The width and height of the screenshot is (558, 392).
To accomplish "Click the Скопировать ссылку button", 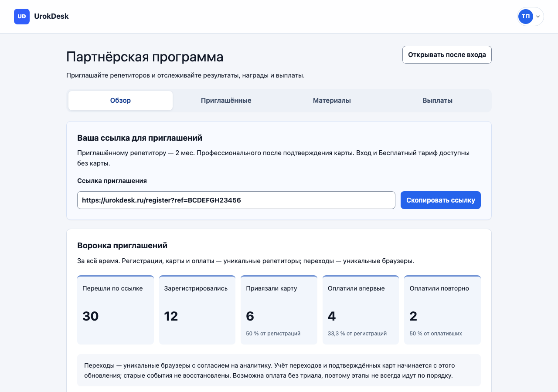I will coord(441,200).
